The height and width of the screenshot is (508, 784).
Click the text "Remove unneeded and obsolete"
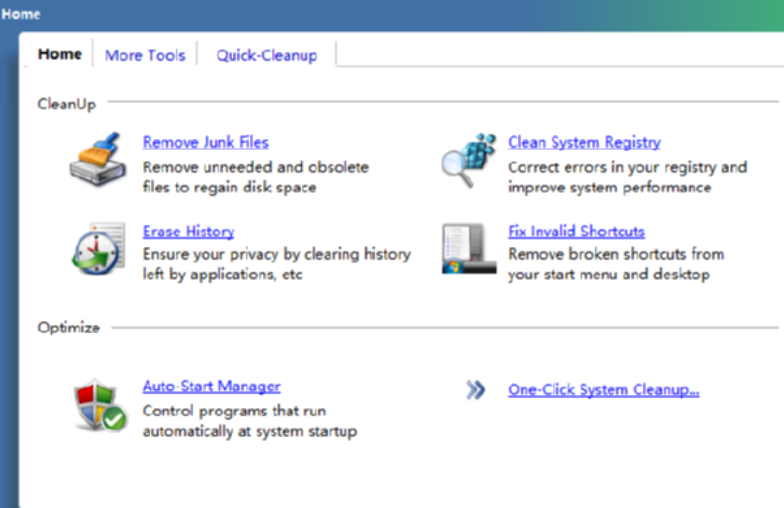(x=256, y=166)
